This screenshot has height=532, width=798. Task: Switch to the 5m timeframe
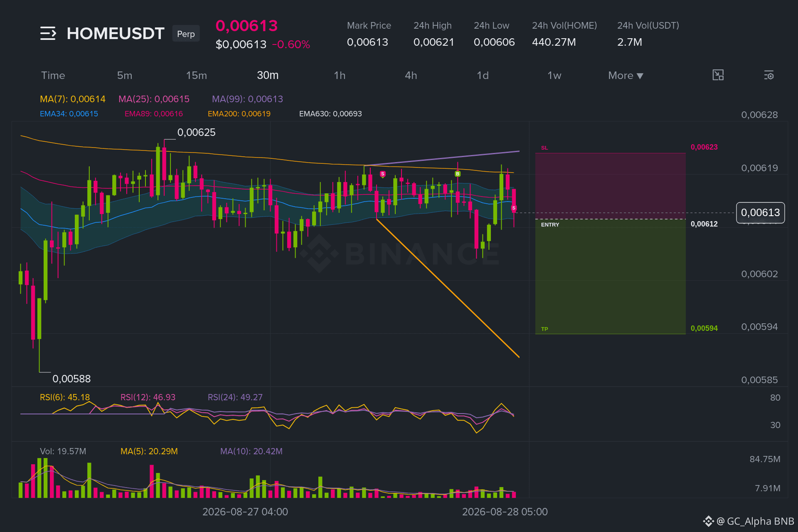point(125,75)
